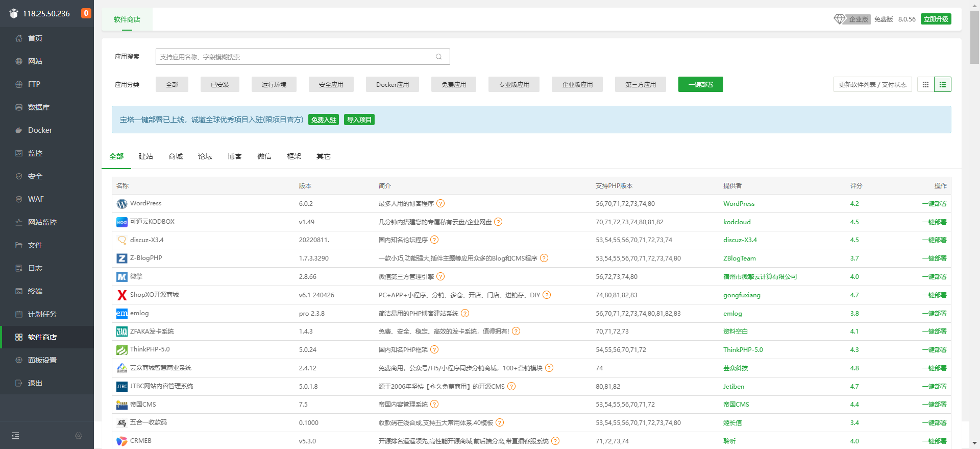The height and width of the screenshot is (449, 980).
Task: Click the CRMEB app name
Action: point(141,441)
